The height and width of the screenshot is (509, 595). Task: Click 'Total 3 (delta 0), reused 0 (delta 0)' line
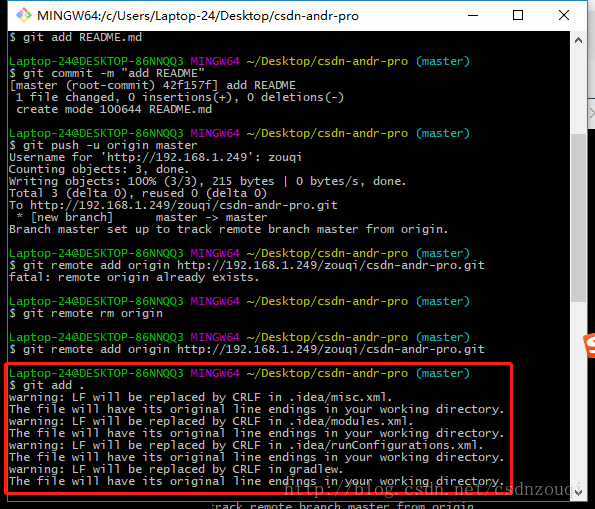coord(138,193)
